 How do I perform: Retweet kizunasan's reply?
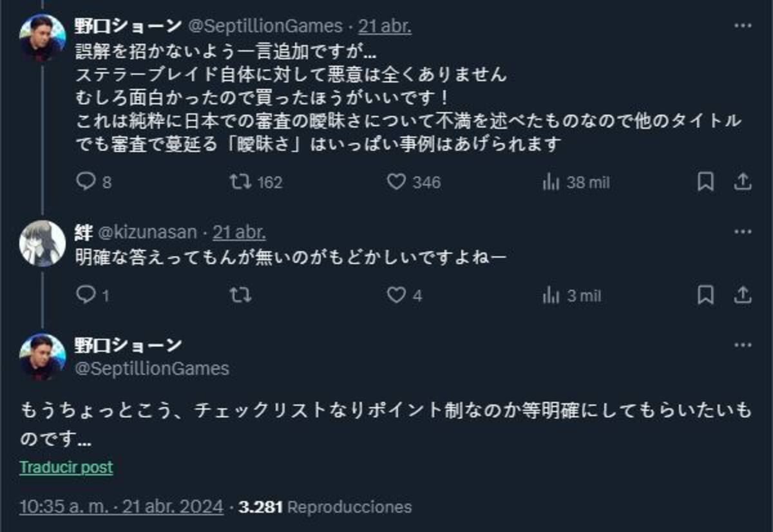240,295
